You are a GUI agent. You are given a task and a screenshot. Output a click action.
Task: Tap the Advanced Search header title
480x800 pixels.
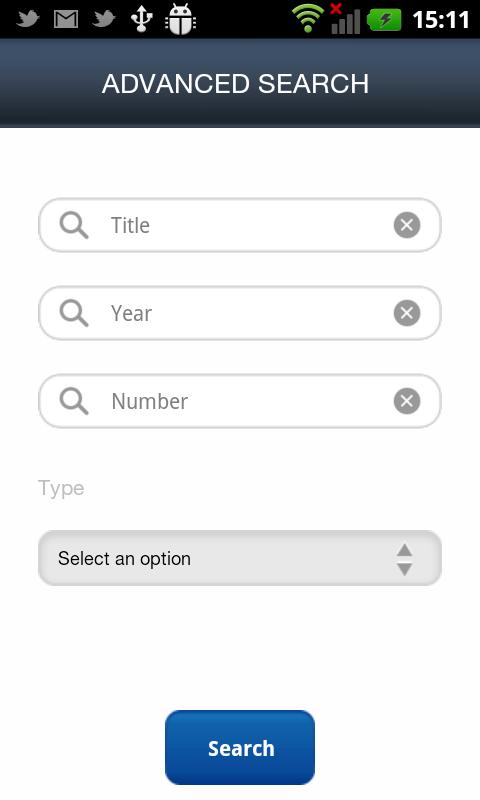(x=235, y=84)
